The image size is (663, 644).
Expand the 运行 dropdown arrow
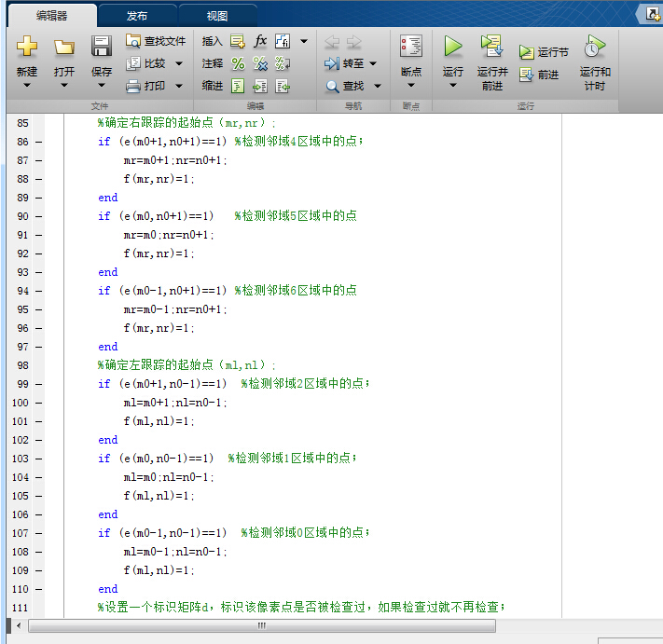452,86
